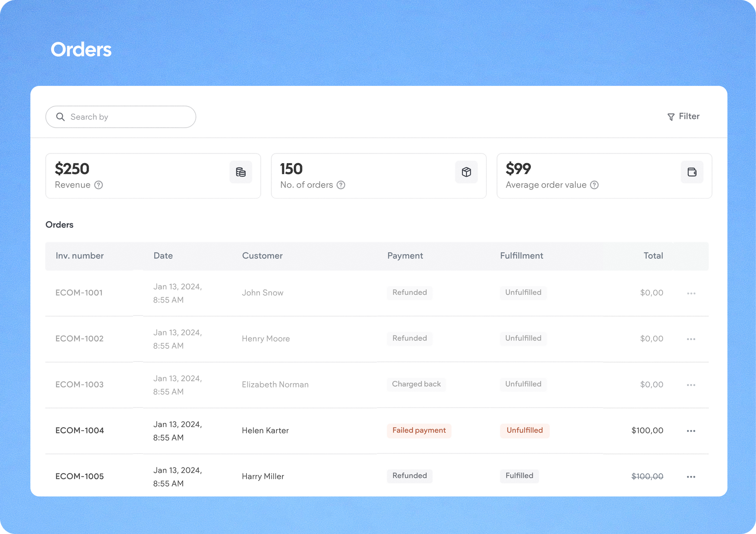
Task: Click the average order value wallet icon
Action: (692, 172)
